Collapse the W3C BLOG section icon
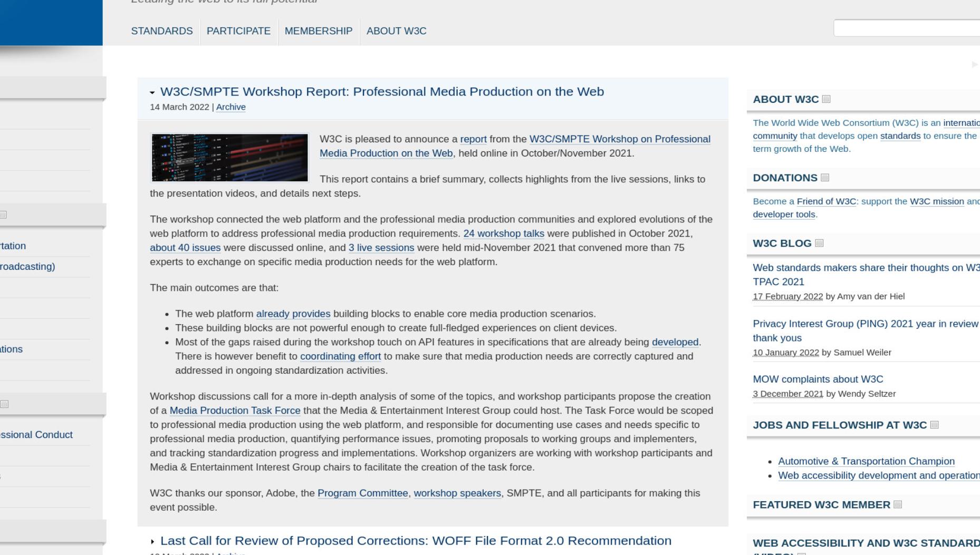This screenshot has width=980, height=555. (x=819, y=243)
